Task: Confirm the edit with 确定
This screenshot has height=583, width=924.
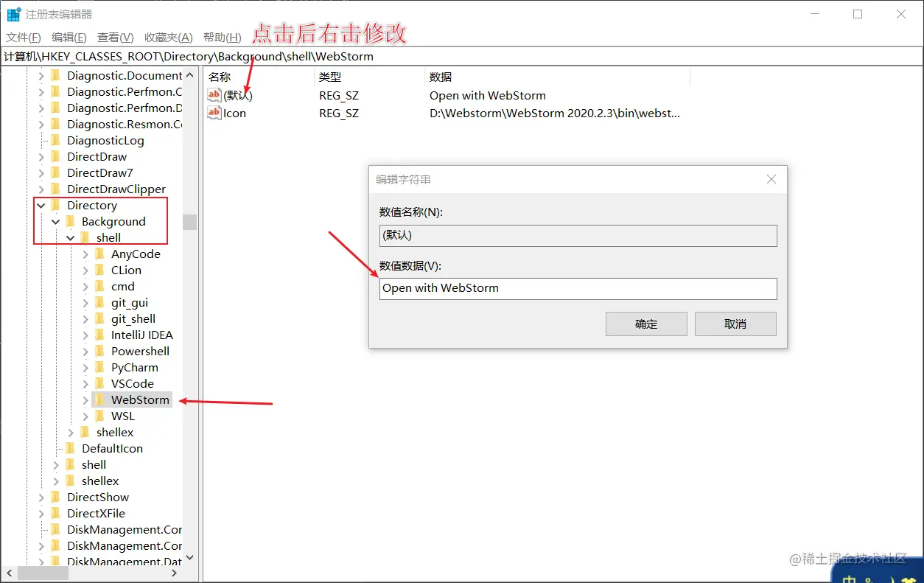Action: [x=646, y=324]
